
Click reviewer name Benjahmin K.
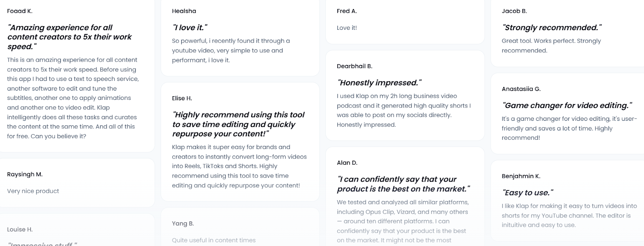coord(521,176)
